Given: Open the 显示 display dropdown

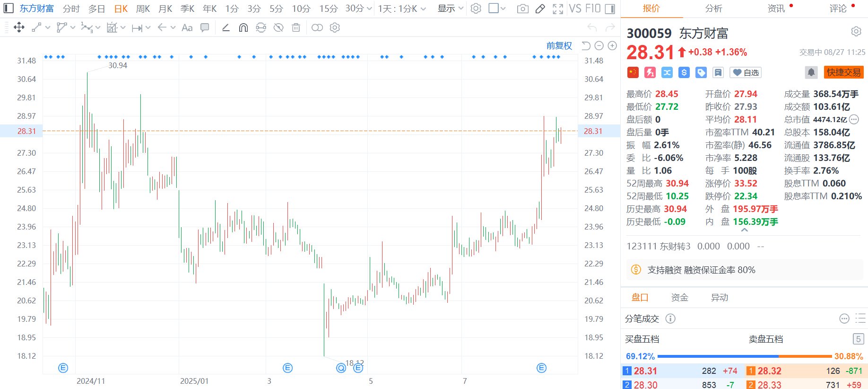Looking at the screenshot, I should click(450, 9).
